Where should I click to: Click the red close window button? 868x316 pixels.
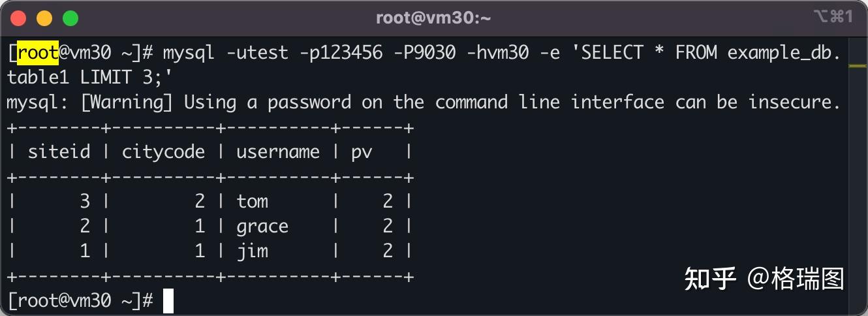19,18
